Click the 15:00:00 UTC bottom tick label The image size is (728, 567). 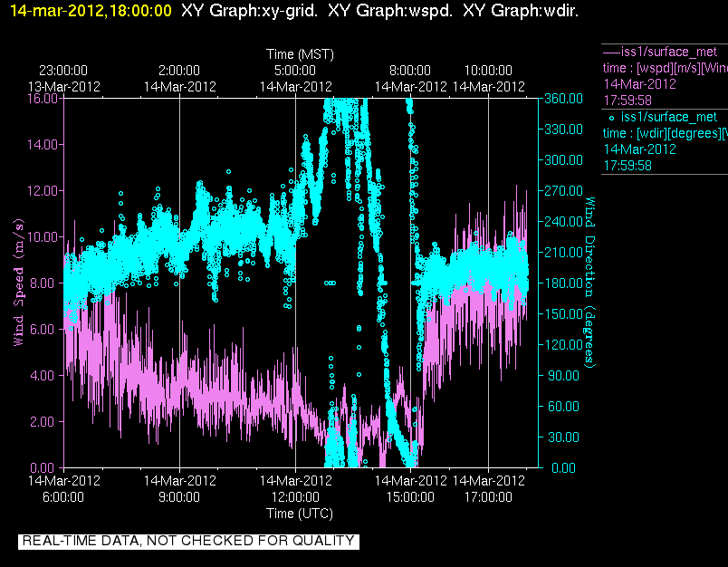coord(410,497)
